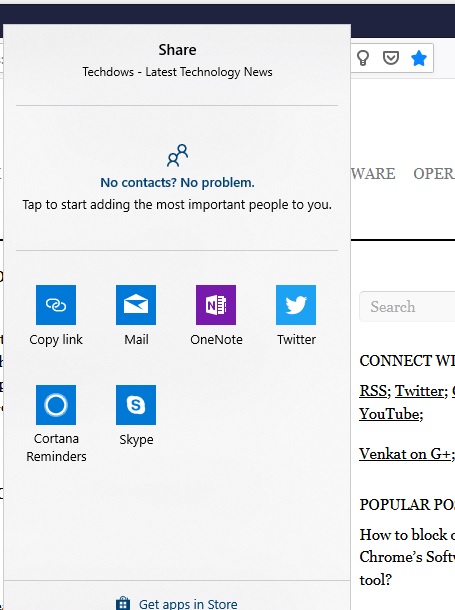The height and width of the screenshot is (610, 455).
Task: Open the Venkat on G+ link
Action: click(405, 454)
